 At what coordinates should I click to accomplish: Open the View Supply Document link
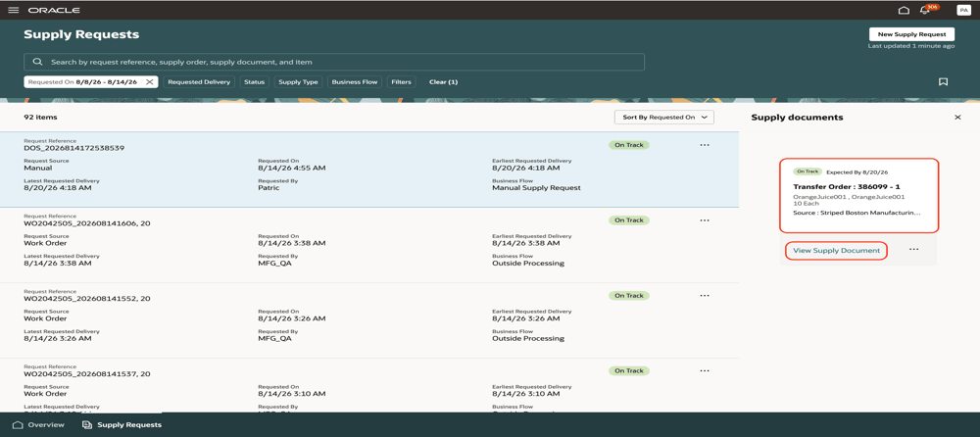pyautogui.click(x=836, y=250)
